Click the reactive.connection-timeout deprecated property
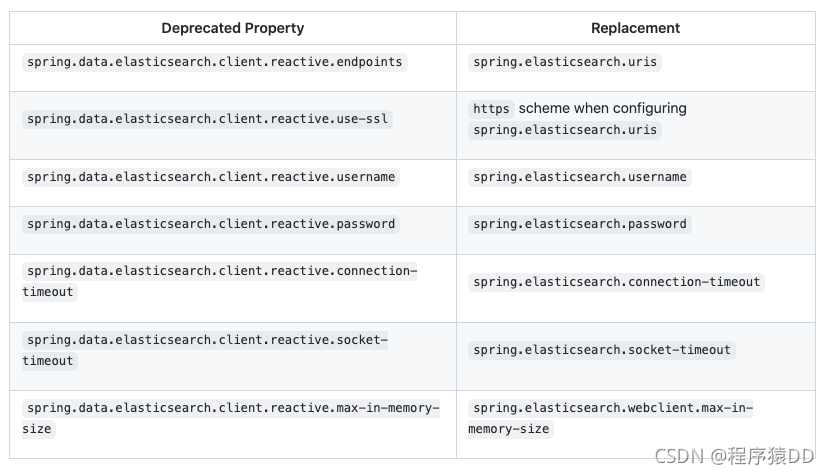 click(219, 281)
